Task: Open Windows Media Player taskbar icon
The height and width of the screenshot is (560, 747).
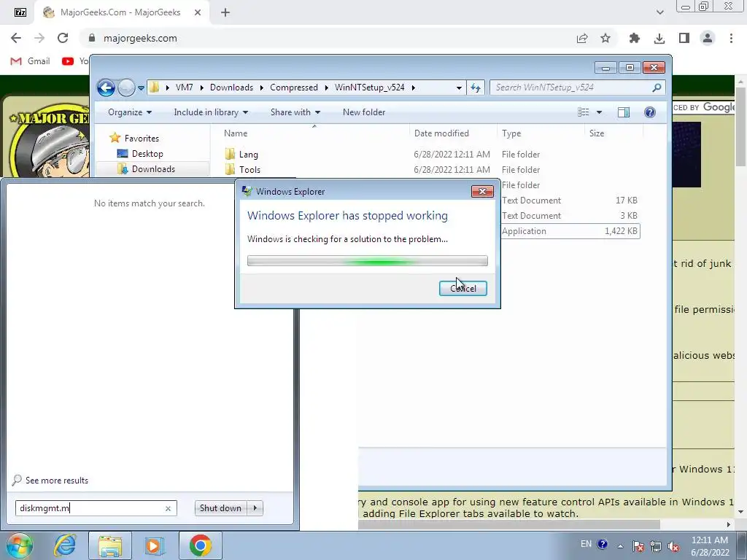Action: [153, 545]
